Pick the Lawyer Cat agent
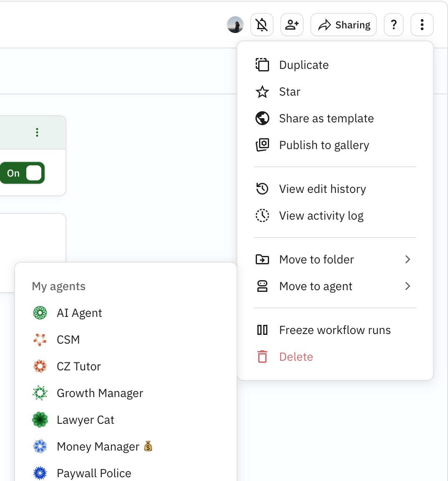448x481 pixels. 85,420
